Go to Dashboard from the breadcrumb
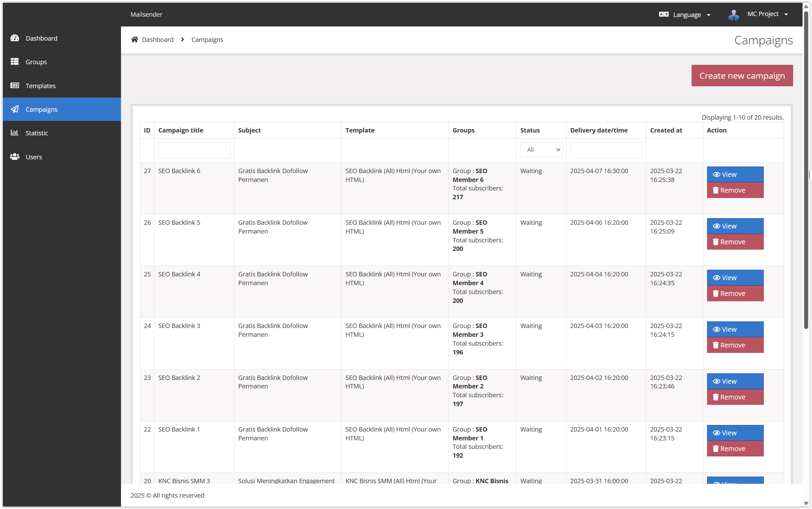 click(x=157, y=39)
